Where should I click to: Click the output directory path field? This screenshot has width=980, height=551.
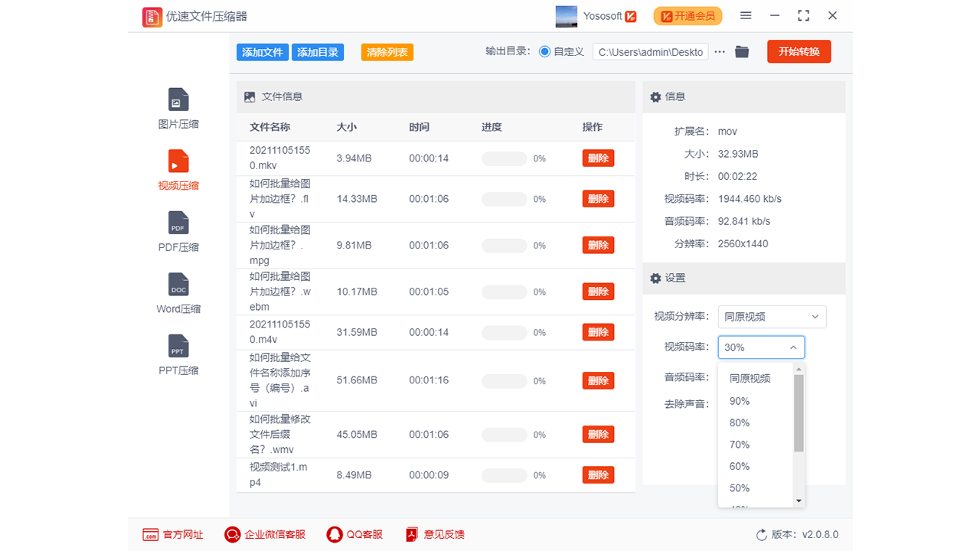pos(650,51)
